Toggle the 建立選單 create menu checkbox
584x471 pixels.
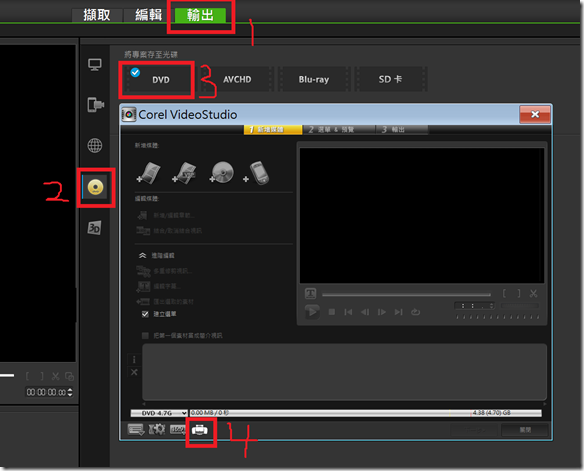pyautogui.click(x=145, y=314)
